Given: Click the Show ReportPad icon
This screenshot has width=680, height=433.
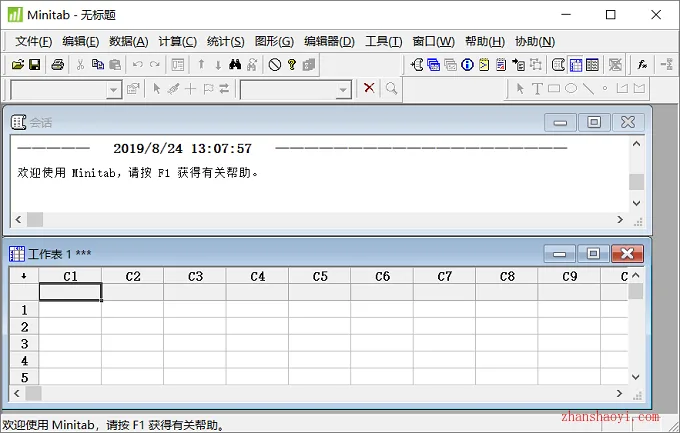Looking at the screenshot, I should click(x=501, y=65).
